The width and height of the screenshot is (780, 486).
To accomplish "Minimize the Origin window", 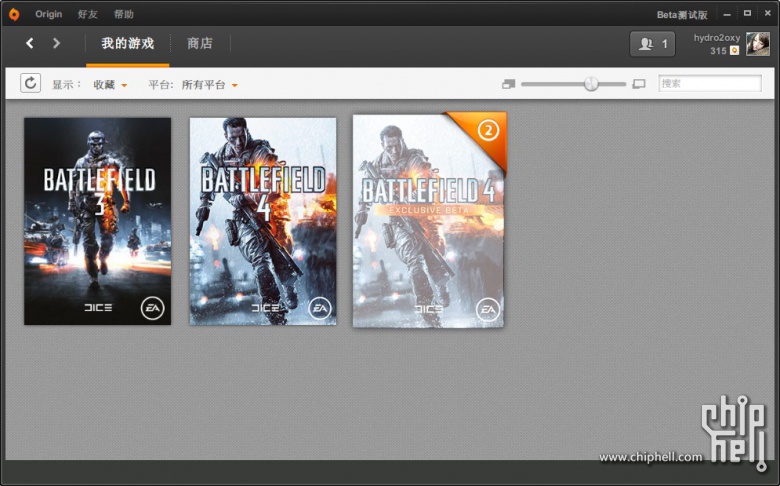I will tap(727, 14).
